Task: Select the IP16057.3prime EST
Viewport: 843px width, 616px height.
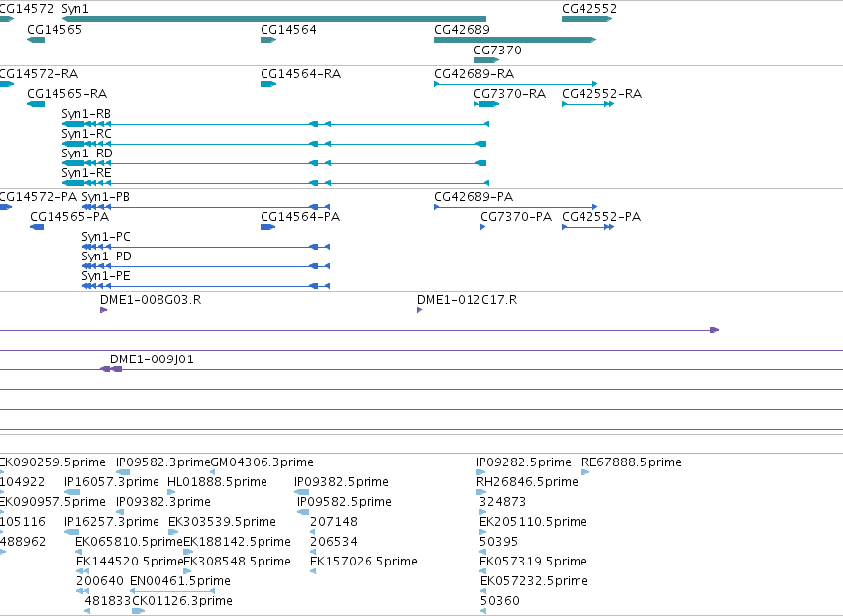Action: click(x=72, y=492)
